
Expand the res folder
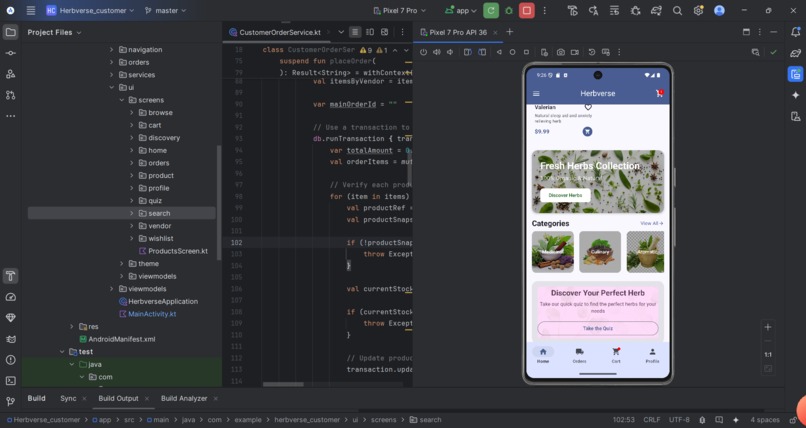71,327
